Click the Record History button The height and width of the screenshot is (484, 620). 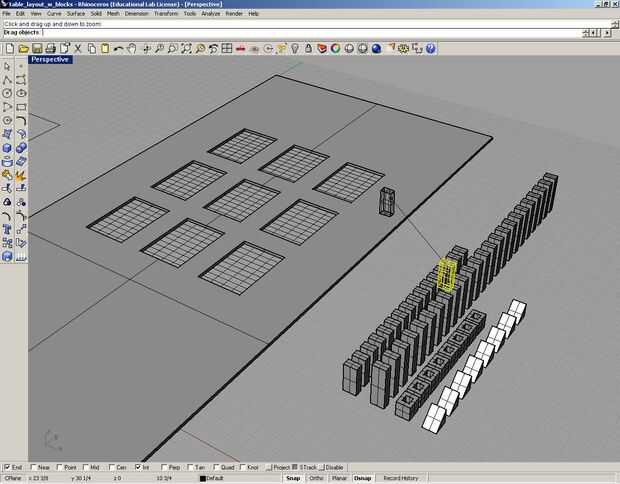tap(401, 478)
